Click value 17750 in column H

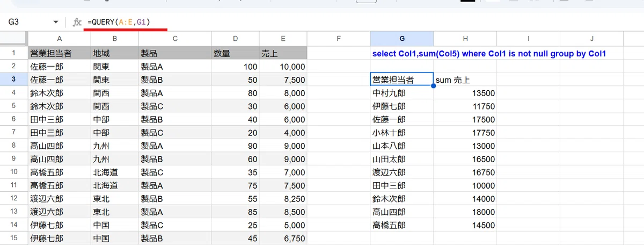point(465,132)
